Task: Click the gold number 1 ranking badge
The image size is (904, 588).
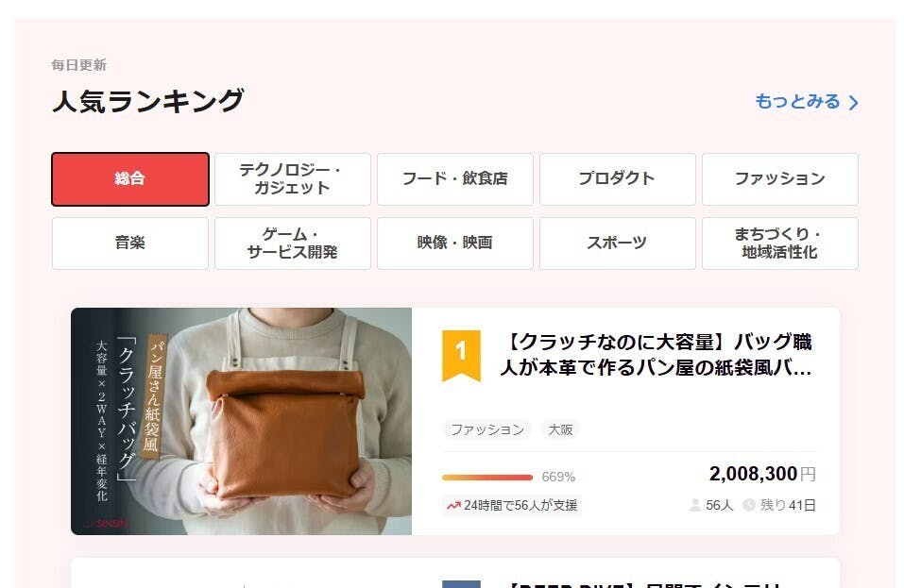Action: tap(461, 355)
